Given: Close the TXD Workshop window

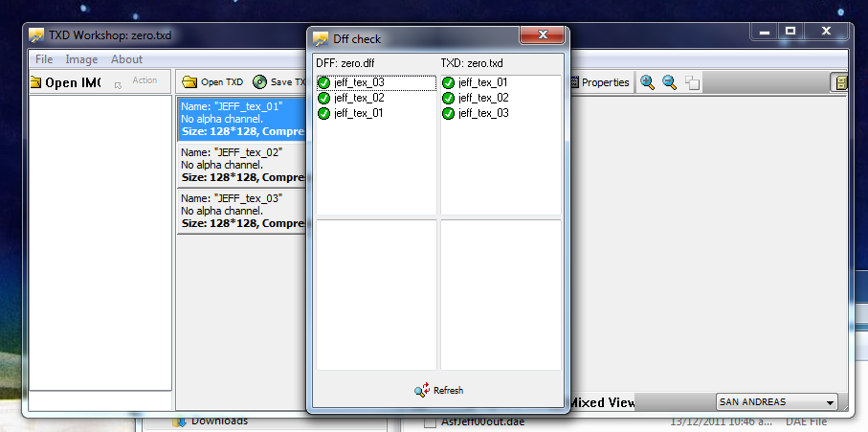Looking at the screenshot, I should [827, 32].
